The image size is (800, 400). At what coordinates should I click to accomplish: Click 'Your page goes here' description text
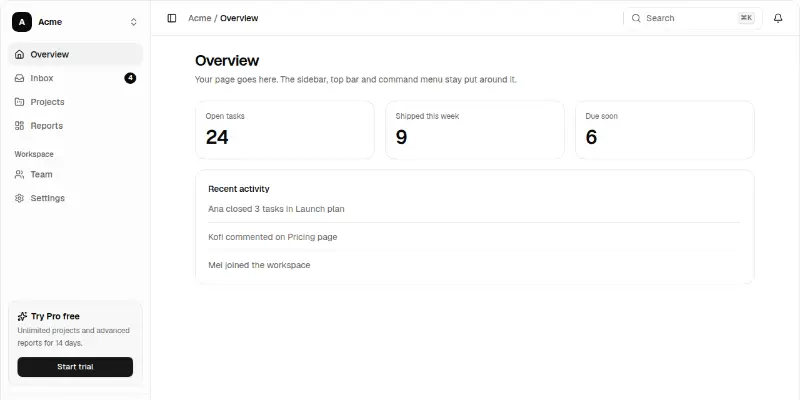point(356,80)
